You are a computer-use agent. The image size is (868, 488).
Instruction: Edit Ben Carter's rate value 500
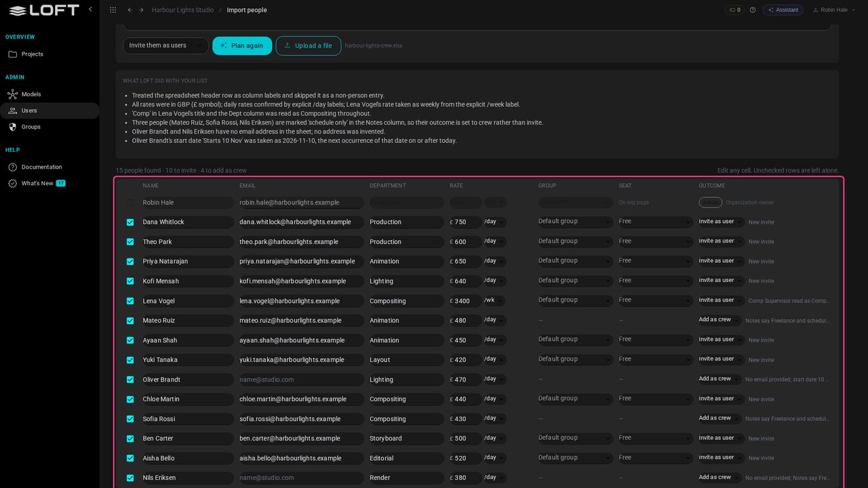click(x=466, y=439)
